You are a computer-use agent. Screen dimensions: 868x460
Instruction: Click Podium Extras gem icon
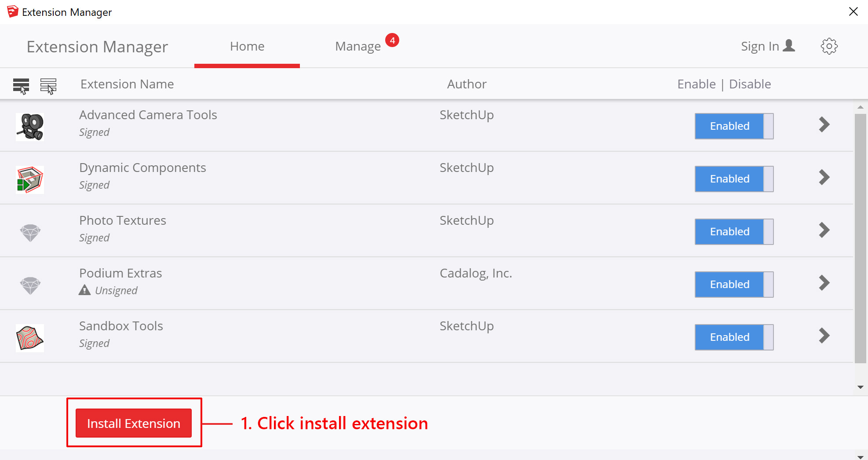click(30, 285)
